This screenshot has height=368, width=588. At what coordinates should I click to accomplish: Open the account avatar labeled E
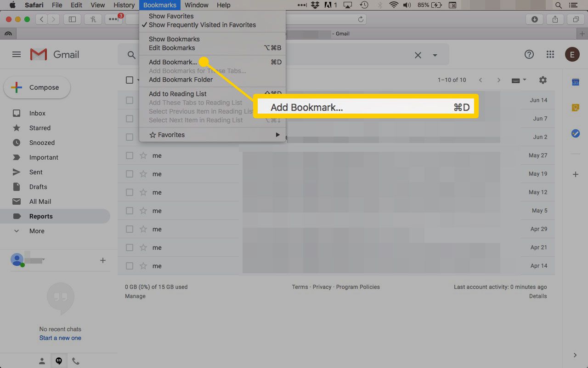pyautogui.click(x=572, y=55)
